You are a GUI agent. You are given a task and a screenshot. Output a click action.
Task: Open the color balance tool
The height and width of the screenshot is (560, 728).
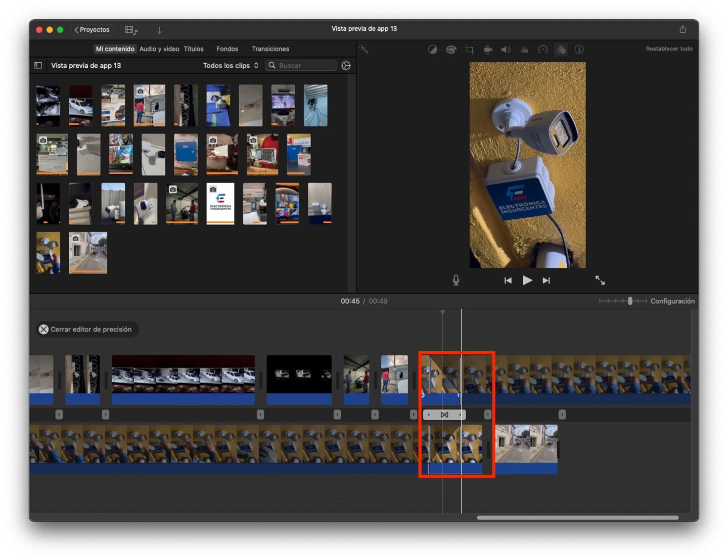tap(433, 49)
